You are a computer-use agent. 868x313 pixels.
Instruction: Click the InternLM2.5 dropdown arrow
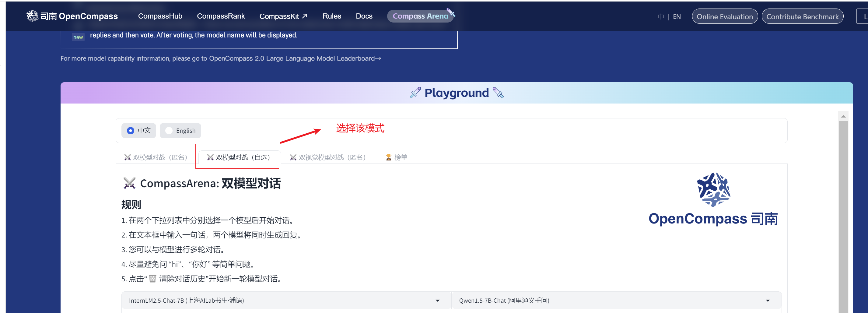click(438, 301)
